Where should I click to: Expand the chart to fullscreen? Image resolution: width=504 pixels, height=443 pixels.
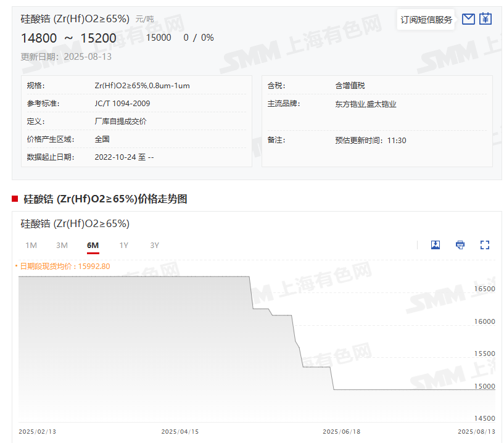[485, 245]
